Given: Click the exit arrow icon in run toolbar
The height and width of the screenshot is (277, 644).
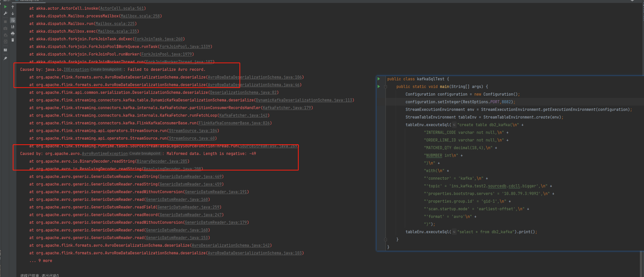Looking at the screenshot, I should click(x=5, y=42).
